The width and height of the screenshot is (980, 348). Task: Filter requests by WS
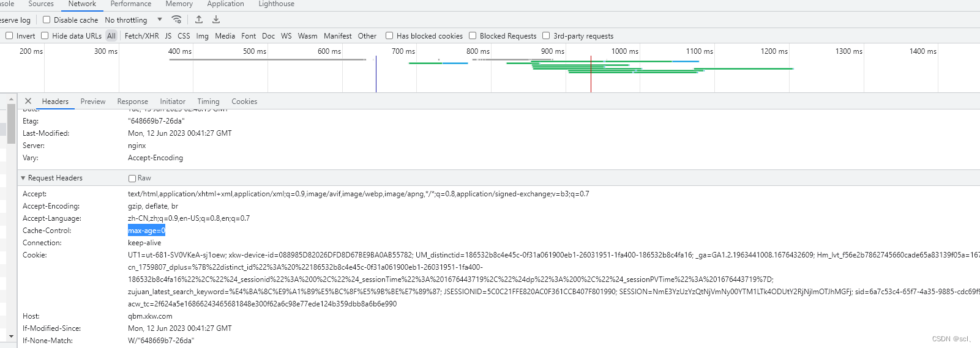286,36
